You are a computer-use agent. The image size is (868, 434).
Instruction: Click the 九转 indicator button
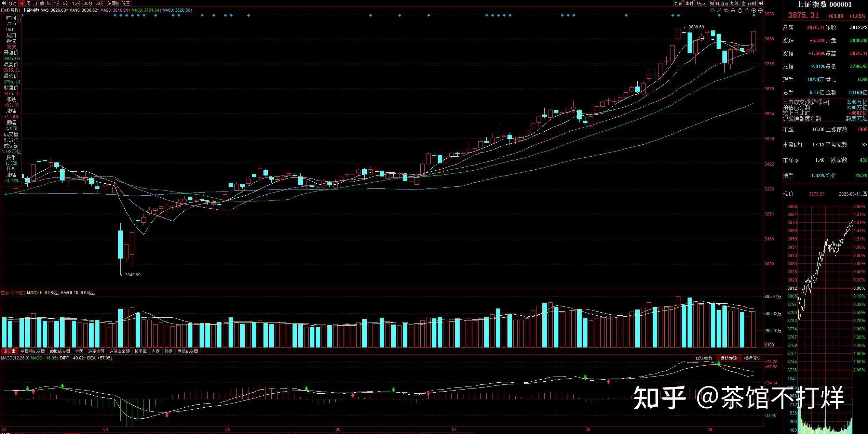[678, 3]
